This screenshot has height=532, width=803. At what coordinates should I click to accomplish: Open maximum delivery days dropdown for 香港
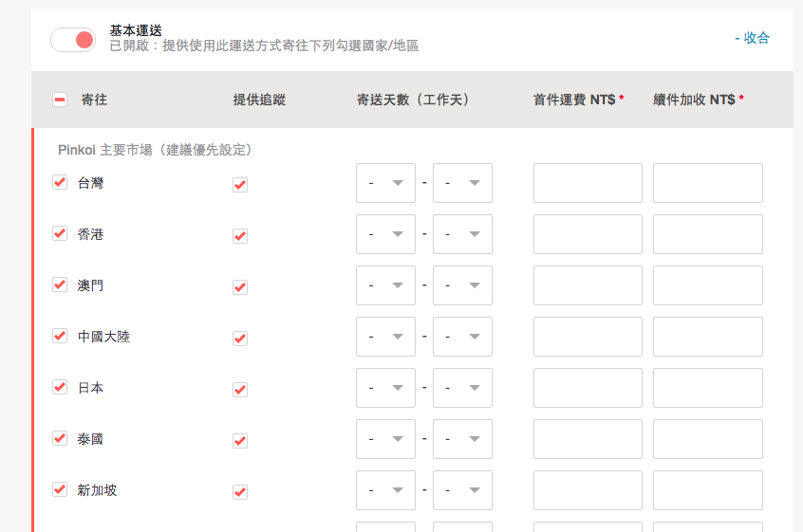coord(462,234)
